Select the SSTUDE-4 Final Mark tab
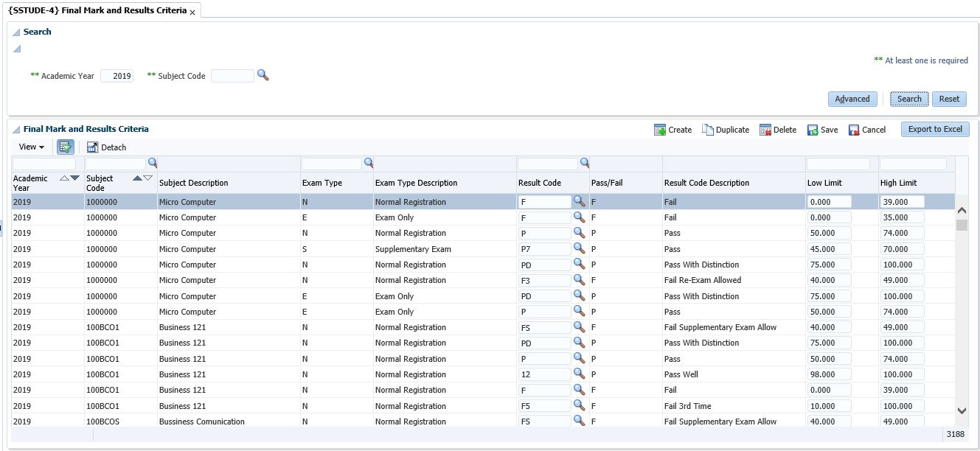 (97, 11)
